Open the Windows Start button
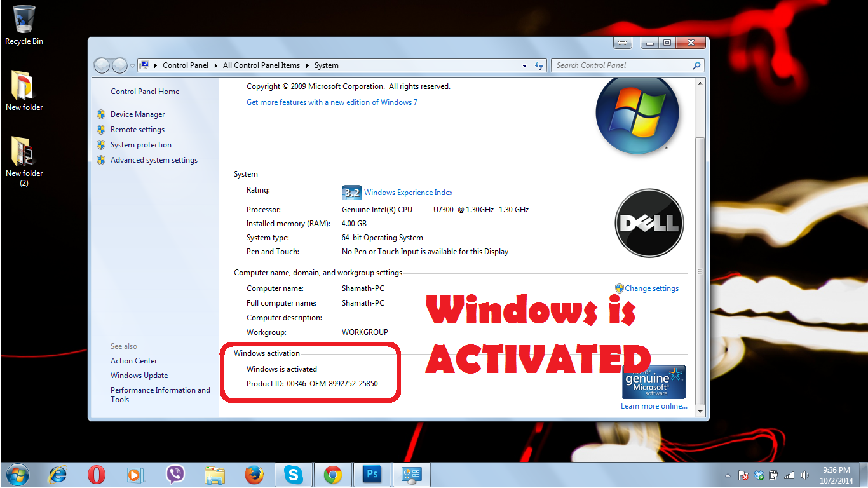This screenshot has height=488, width=868. (17, 475)
